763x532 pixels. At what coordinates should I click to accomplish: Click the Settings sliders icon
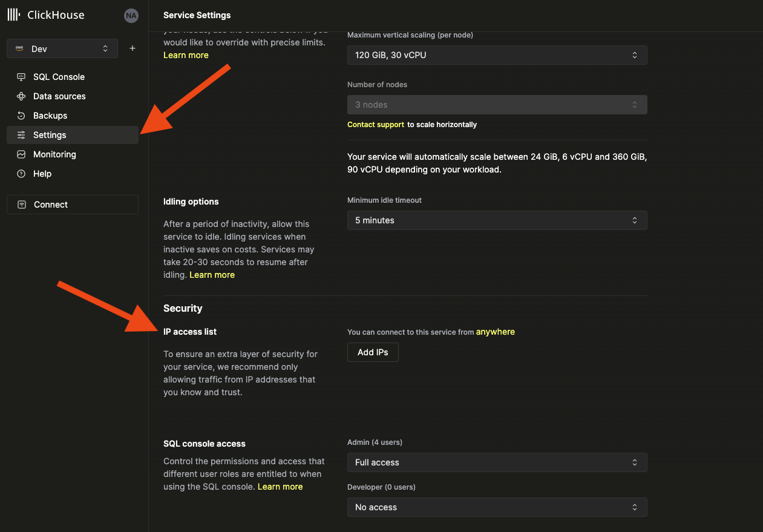pos(21,135)
